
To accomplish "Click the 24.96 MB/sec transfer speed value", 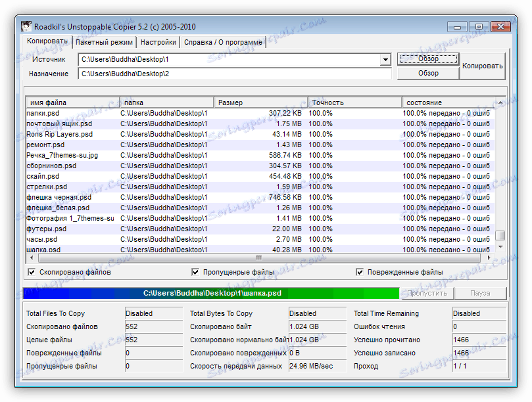I will pyautogui.click(x=317, y=366).
